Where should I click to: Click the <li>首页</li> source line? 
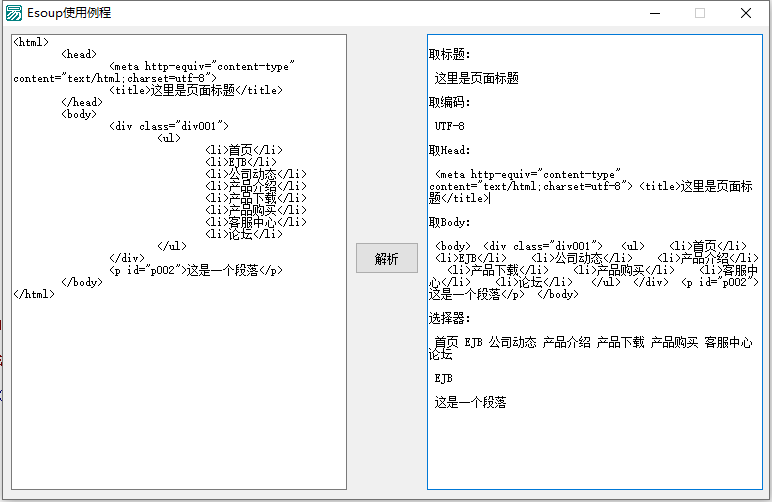click(x=244, y=150)
